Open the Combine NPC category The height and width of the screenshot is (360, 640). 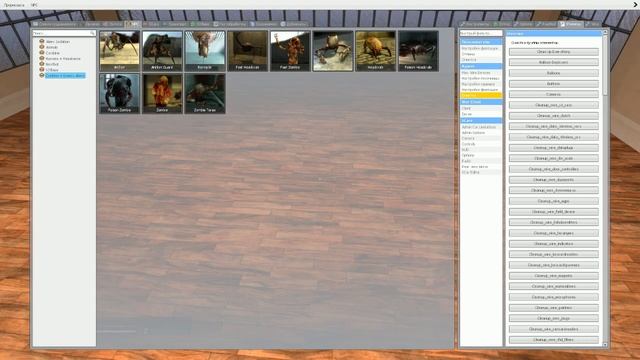(53, 53)
